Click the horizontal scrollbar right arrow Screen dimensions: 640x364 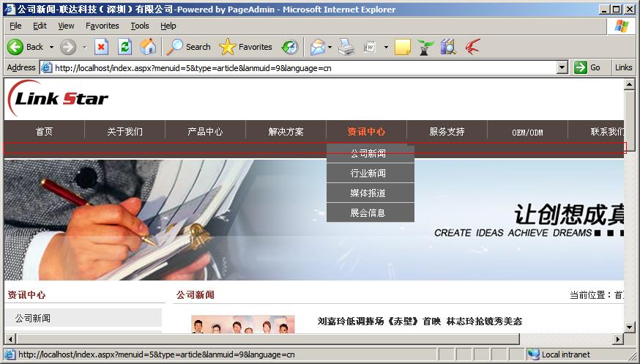point(617,340)
